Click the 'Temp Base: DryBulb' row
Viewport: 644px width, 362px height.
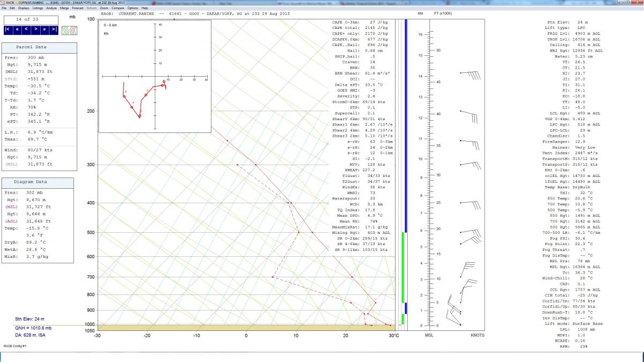tap(568, 187)
